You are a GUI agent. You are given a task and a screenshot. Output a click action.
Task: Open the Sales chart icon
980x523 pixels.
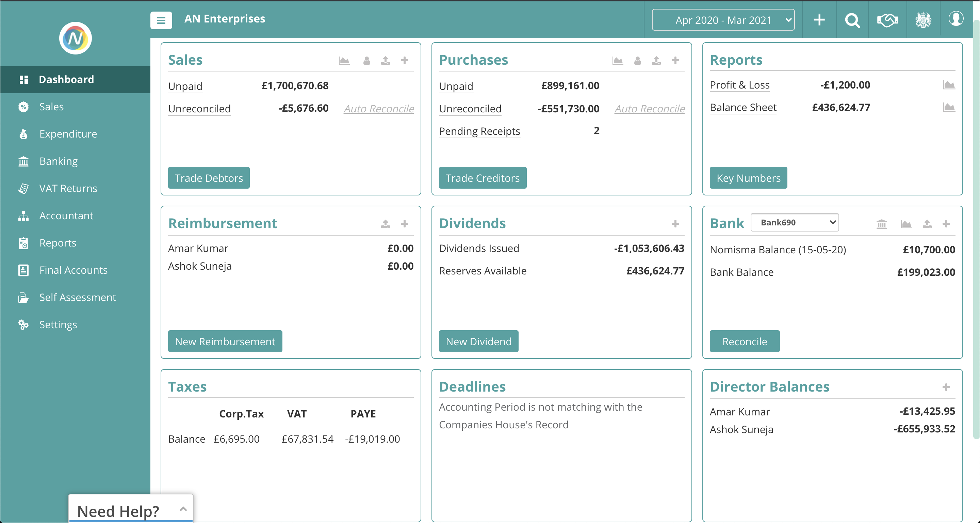coord(344,61)
